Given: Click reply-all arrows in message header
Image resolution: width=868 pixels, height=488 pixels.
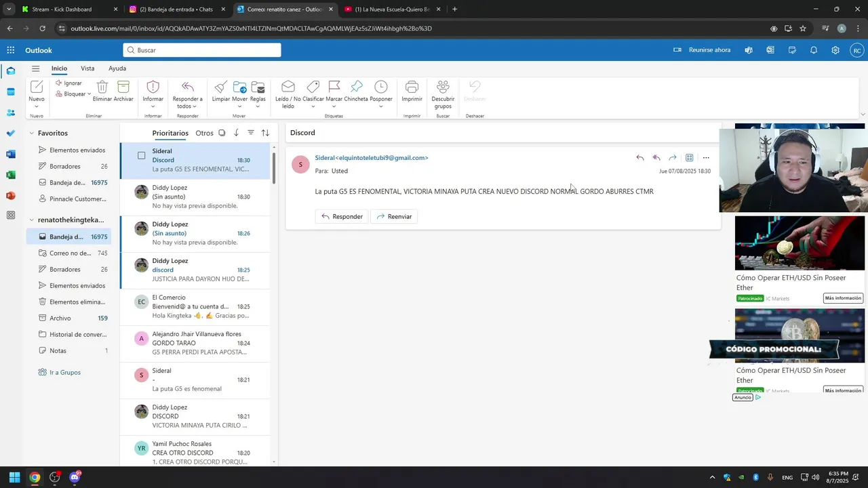Looking at the screenshot, I should [656, 158].
